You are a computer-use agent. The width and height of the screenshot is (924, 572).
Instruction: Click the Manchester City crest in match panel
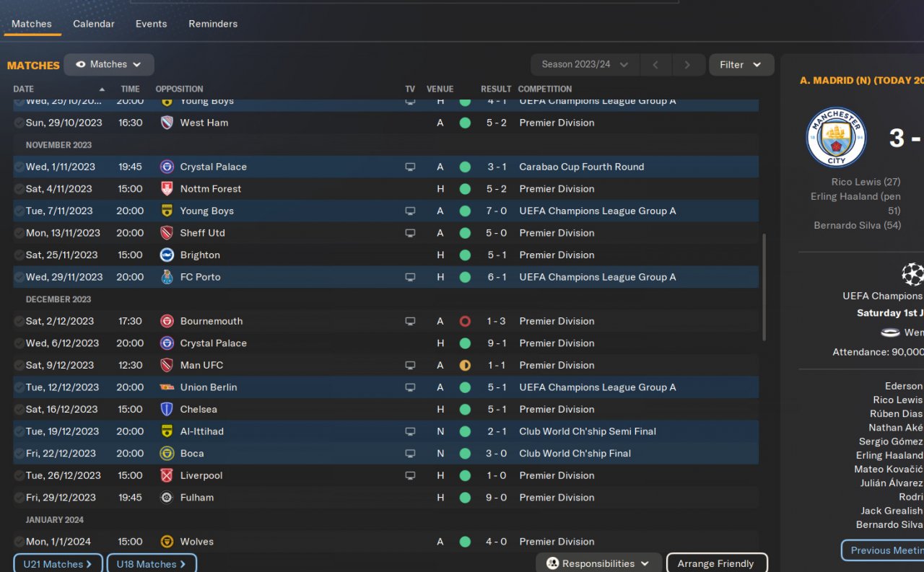[x=836, y=137]
